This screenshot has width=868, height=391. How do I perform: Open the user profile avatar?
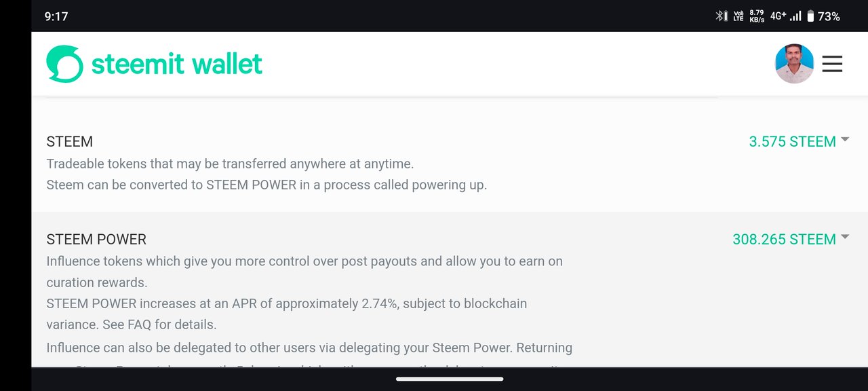pyautogui.click(x=794, y=64)
